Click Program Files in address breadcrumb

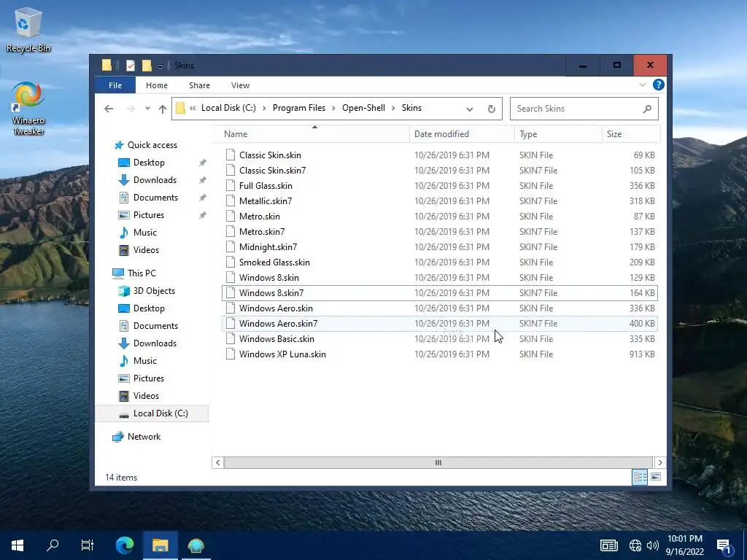[298, 108]
